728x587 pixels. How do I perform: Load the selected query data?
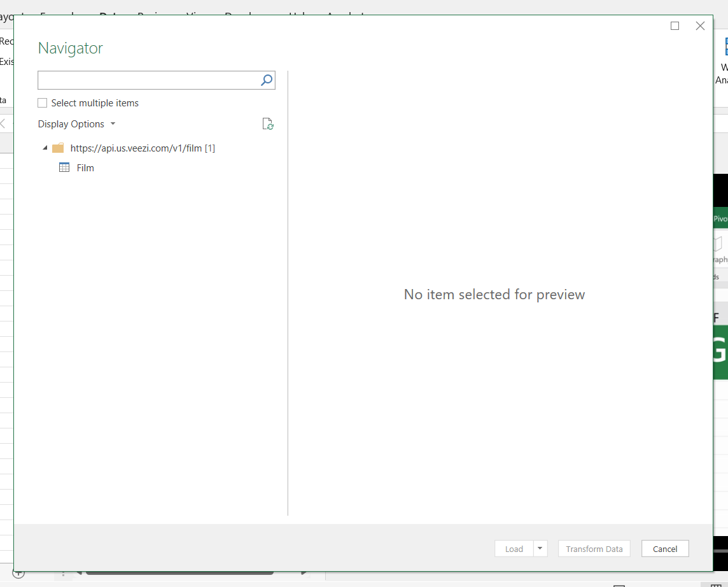click(513, 548)
